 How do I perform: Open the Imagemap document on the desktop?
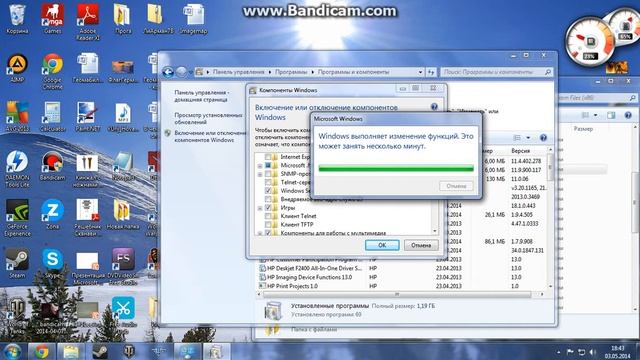pos(193,19)
